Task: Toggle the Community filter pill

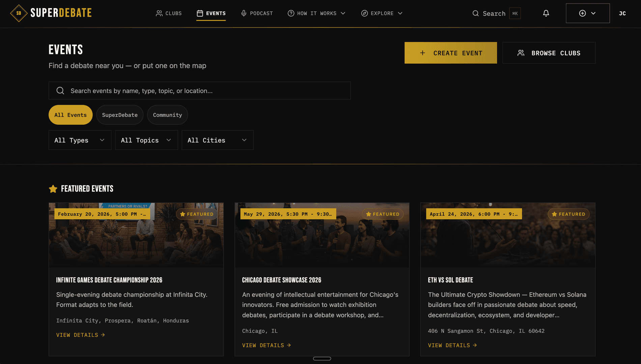Action: click(167, 115)
